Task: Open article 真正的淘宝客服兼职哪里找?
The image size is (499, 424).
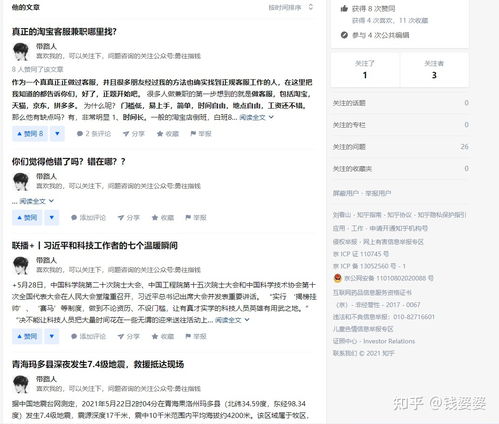Action: point(64,32)
